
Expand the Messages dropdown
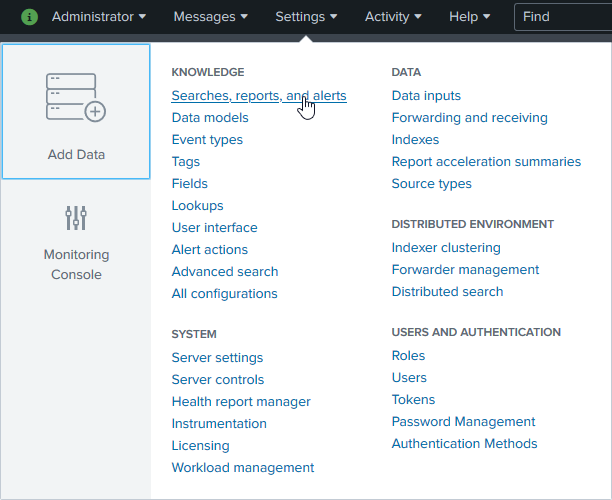pos(210,17)
